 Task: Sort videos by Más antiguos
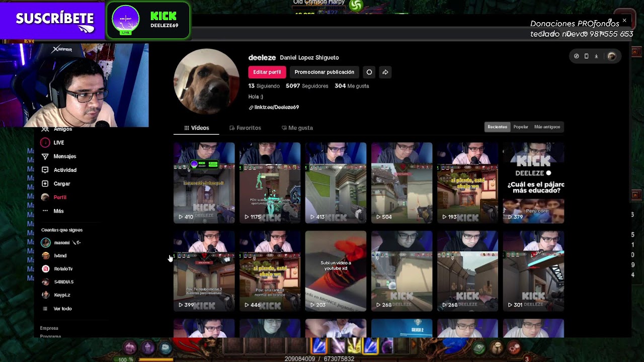coord(547,127)
